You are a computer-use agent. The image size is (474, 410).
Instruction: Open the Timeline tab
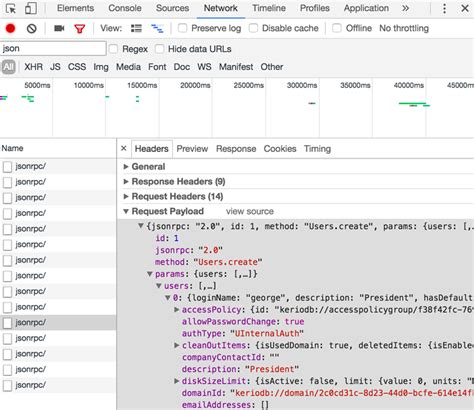269,8
